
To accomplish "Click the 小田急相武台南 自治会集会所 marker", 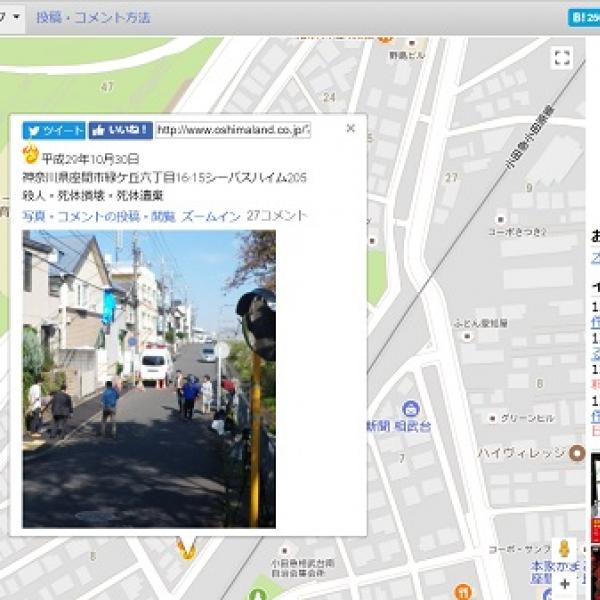I will (284, 551).
